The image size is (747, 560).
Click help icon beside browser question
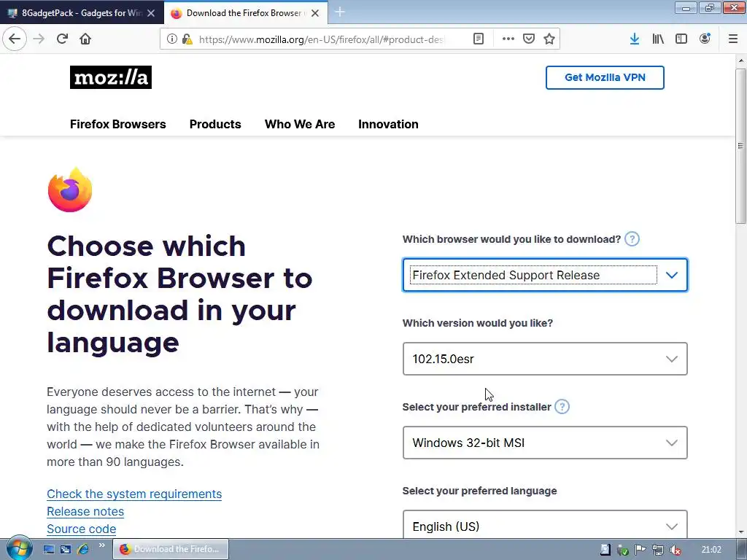pyautogui.click(x=632, y=239)
